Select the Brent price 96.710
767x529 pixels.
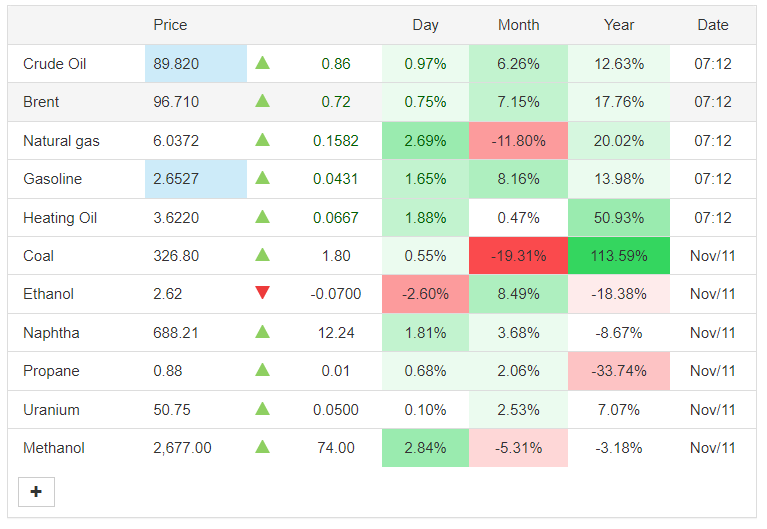tap(176, 102)
